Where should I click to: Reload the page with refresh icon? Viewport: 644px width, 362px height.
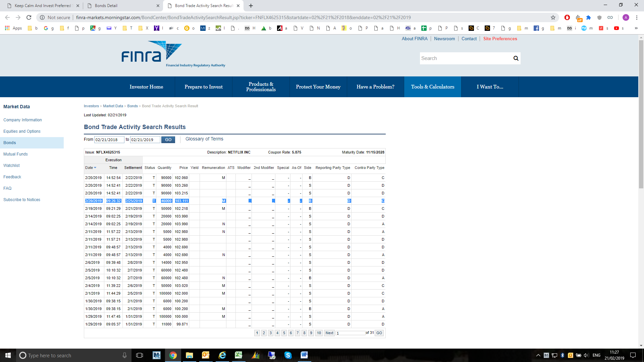[29, 17]
